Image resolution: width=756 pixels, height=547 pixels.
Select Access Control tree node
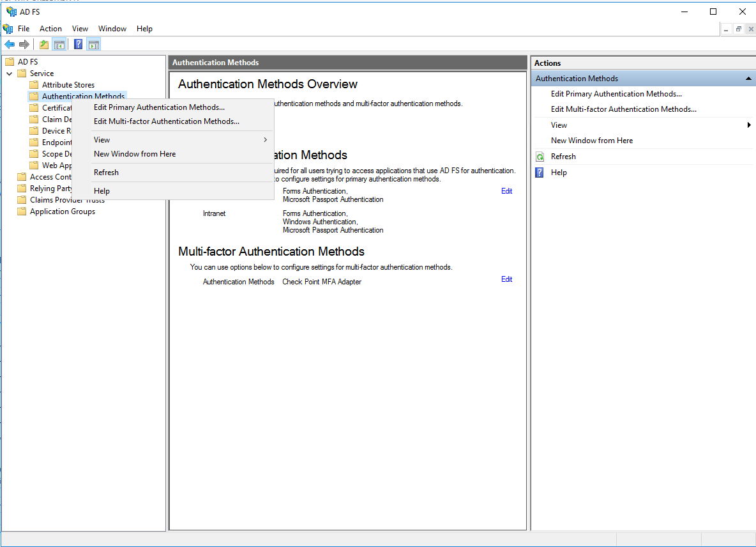click(50, 176)
